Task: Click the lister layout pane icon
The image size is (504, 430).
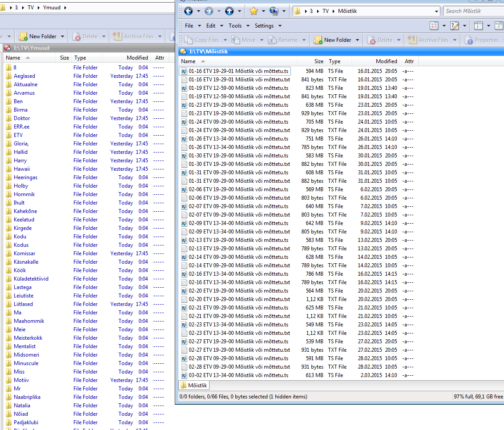Action: coord(478,26)
